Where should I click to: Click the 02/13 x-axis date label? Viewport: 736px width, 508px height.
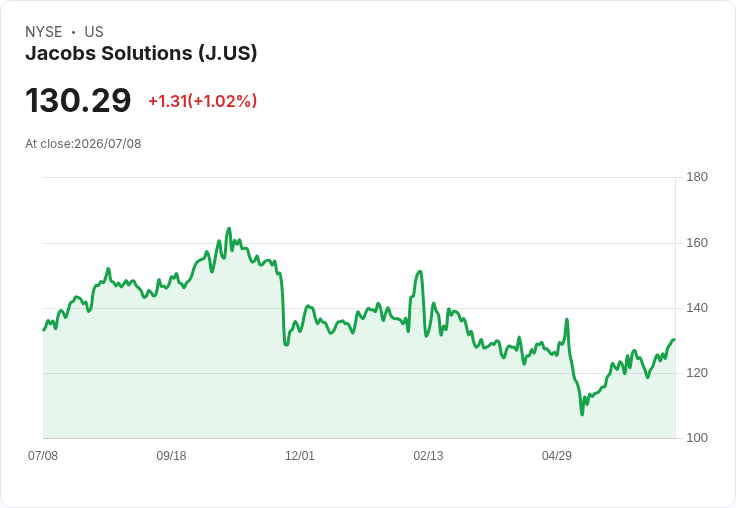(428, 455)
